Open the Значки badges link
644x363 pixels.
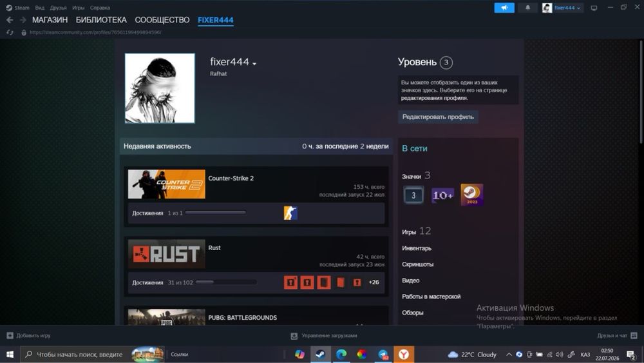click(411, 177)
